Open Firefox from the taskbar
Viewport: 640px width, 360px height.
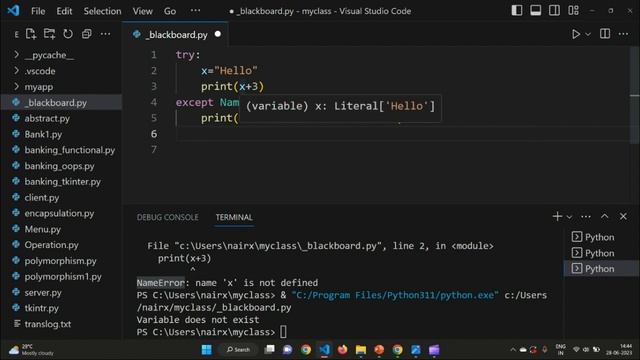(x=342, y=350)
